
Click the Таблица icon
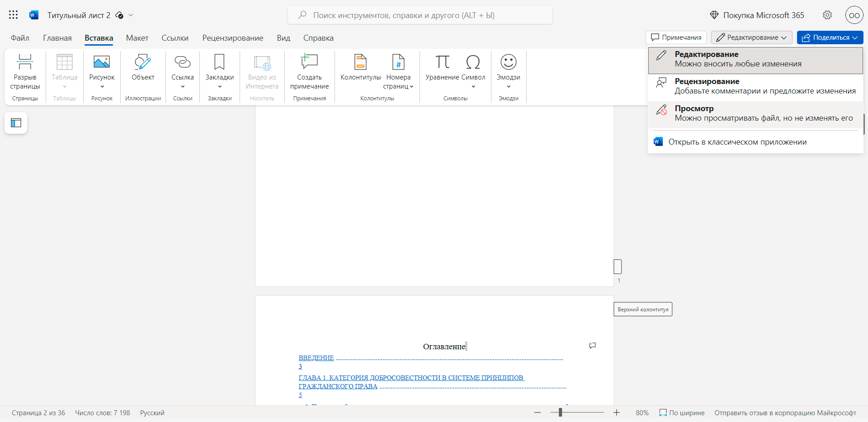pos(65,62)
